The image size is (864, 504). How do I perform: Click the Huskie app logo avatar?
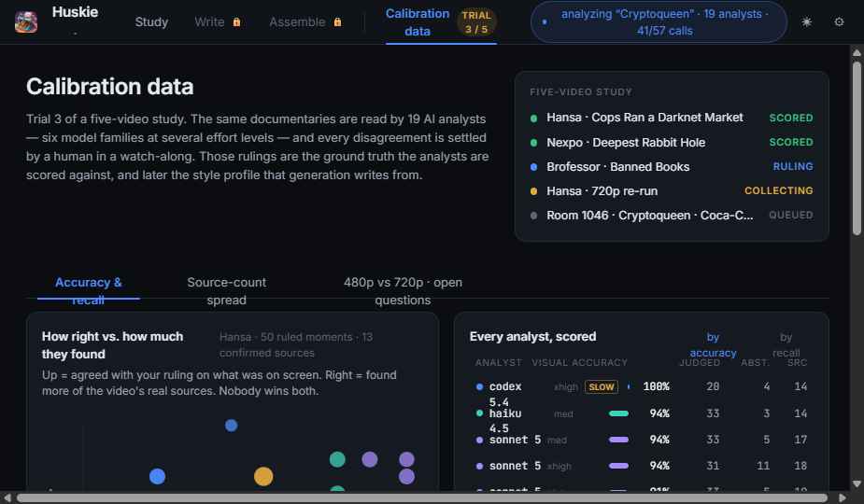(26, 22)
